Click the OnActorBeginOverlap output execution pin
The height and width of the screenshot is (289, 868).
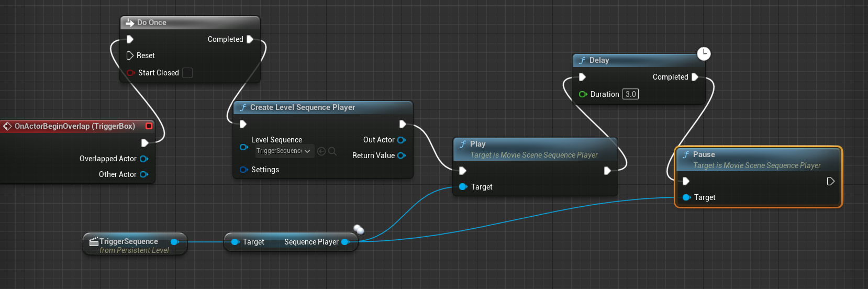pos(145,142)
